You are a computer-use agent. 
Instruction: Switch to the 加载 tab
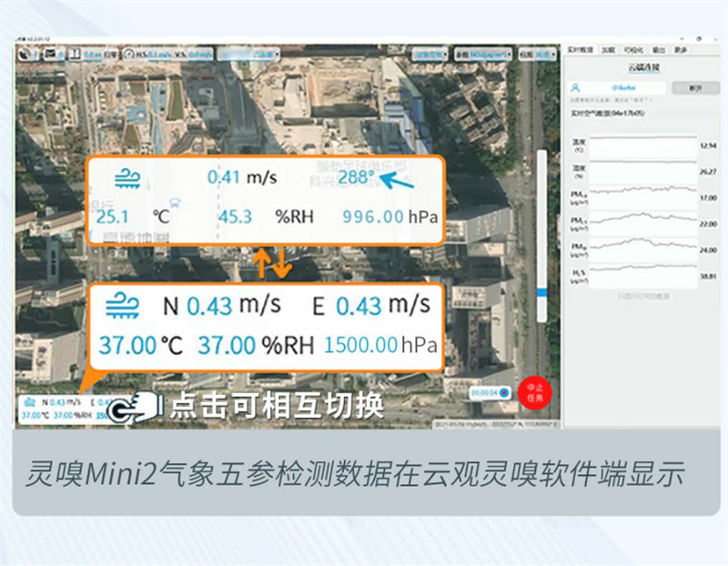coord(608,50)
